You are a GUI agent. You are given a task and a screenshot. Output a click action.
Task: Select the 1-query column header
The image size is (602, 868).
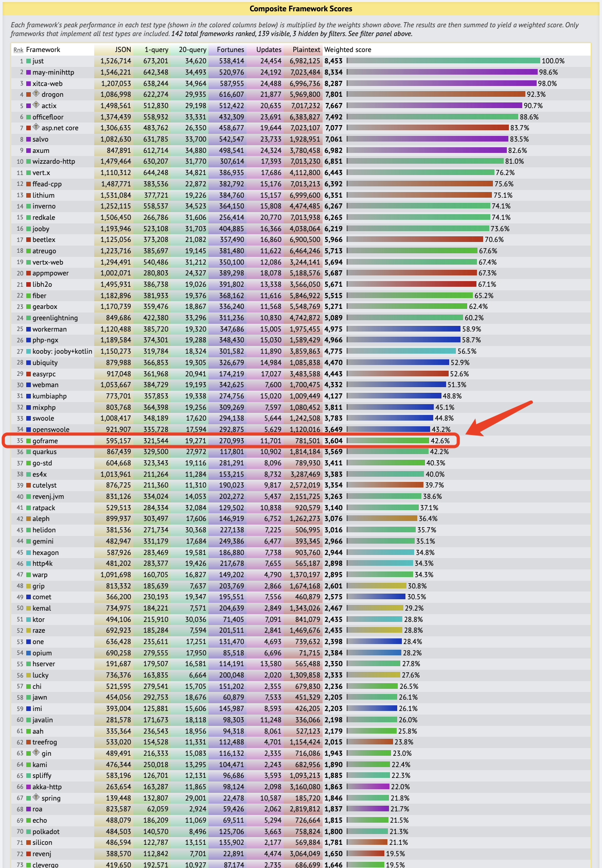(156, 50)
